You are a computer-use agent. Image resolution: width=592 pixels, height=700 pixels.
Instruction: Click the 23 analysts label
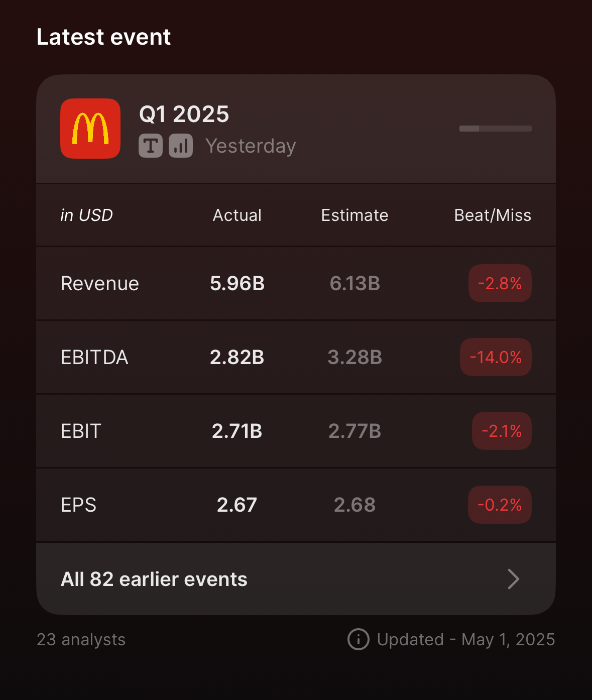click(x=81, y=639)
